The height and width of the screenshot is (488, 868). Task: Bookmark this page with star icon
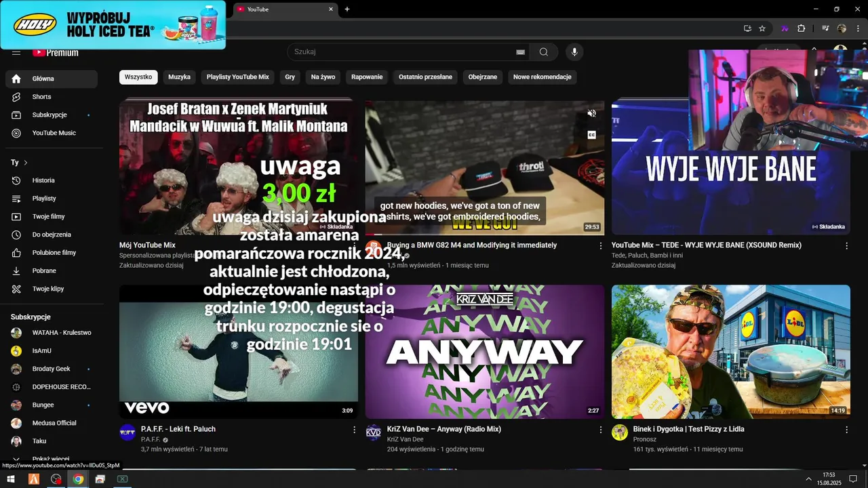pos(762,28)
